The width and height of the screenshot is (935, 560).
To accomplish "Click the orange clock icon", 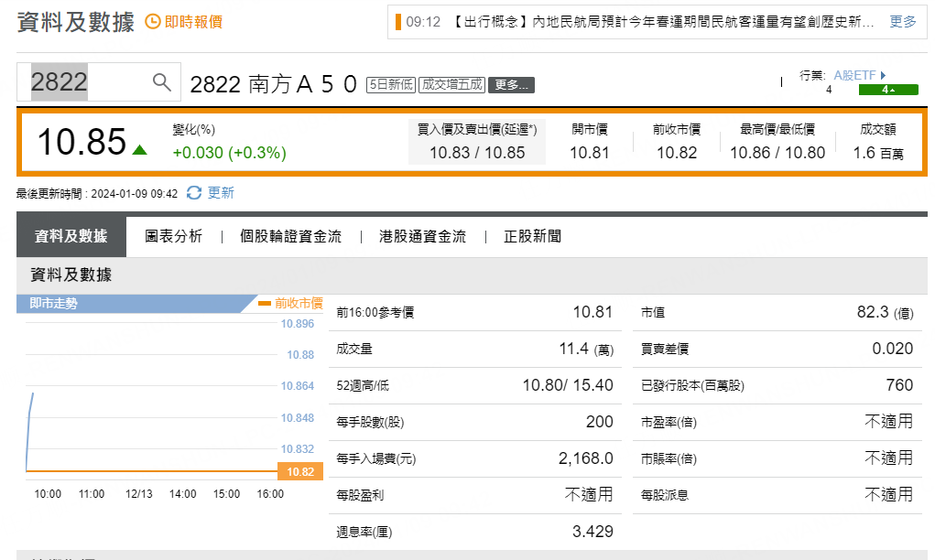I will pyautogui.click(x=153, y=21).
